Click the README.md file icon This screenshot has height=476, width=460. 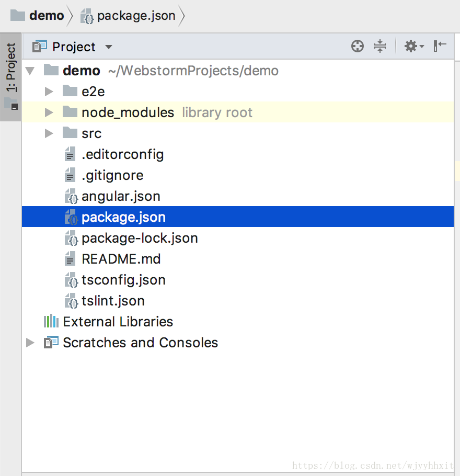coord(70,258)
